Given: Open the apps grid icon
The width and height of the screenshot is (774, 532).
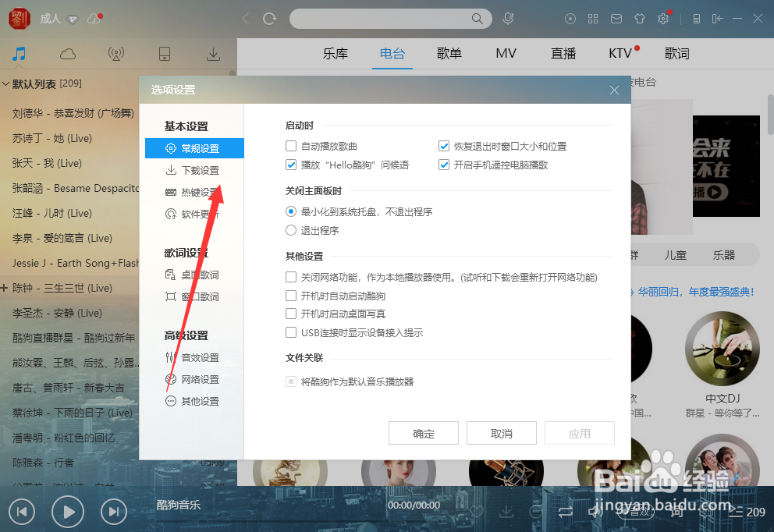Looking at the screenshot, I should pos(593,19).
